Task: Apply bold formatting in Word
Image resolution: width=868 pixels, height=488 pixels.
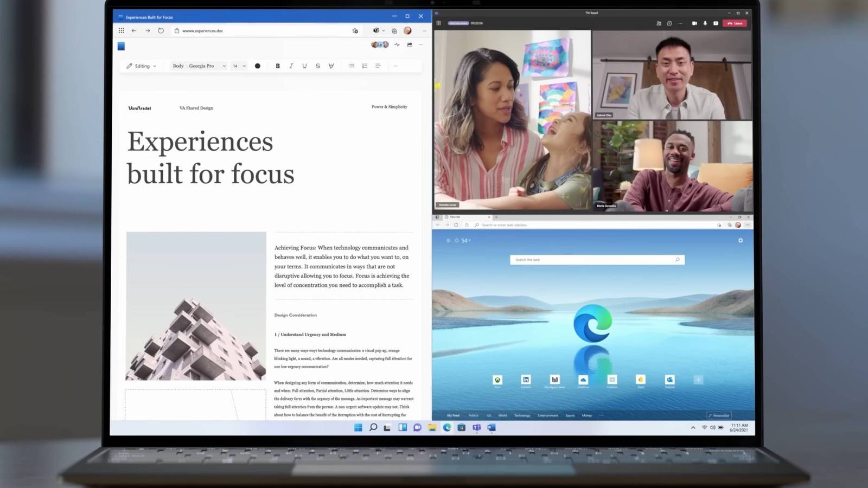Action: [x=278, y=66]
